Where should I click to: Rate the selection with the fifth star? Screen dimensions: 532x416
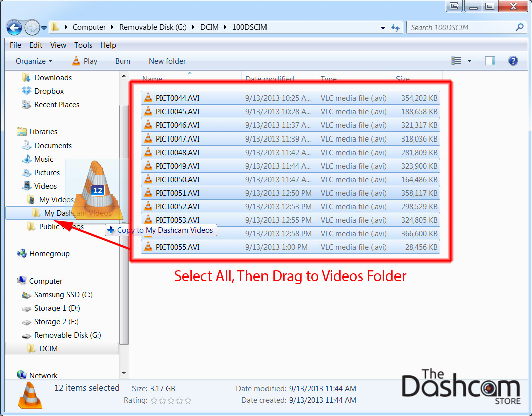coord(188,400)
